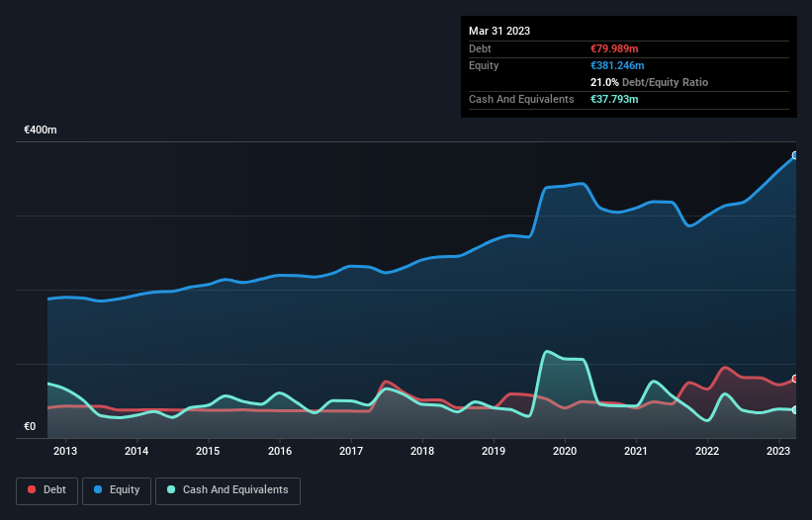812x520 pixels.
Task: Toggle the Debt series legend button
Action: (46, 490)
